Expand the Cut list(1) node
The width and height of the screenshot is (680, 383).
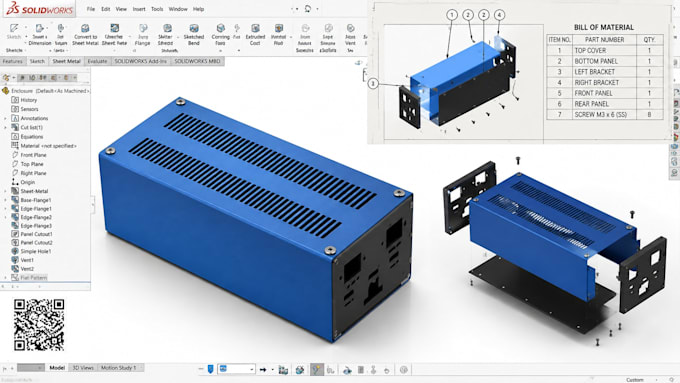(5, 128)
